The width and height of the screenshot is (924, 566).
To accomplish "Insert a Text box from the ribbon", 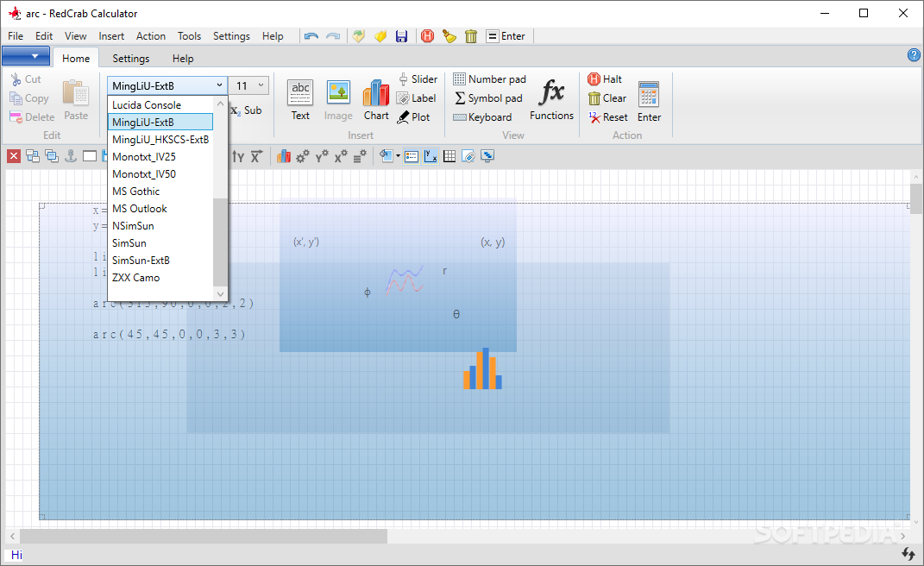I will point(300,100).
